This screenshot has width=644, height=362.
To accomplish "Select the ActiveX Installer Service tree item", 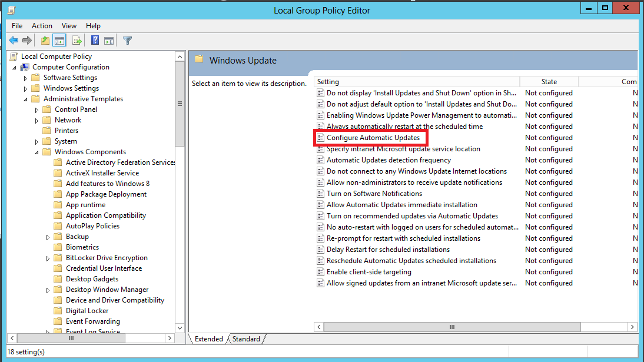I will click(102, 173).
